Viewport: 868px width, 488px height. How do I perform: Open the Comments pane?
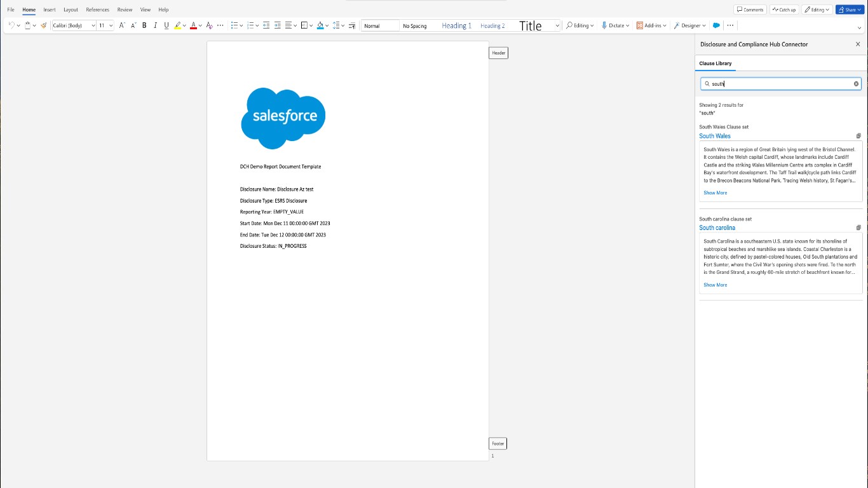coord(750,10)
